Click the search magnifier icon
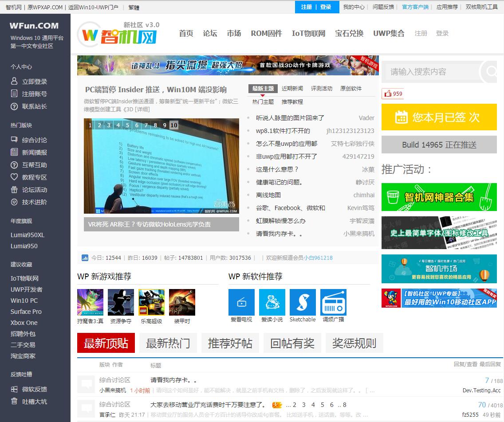504x422 pixels. tap(491, 71)
